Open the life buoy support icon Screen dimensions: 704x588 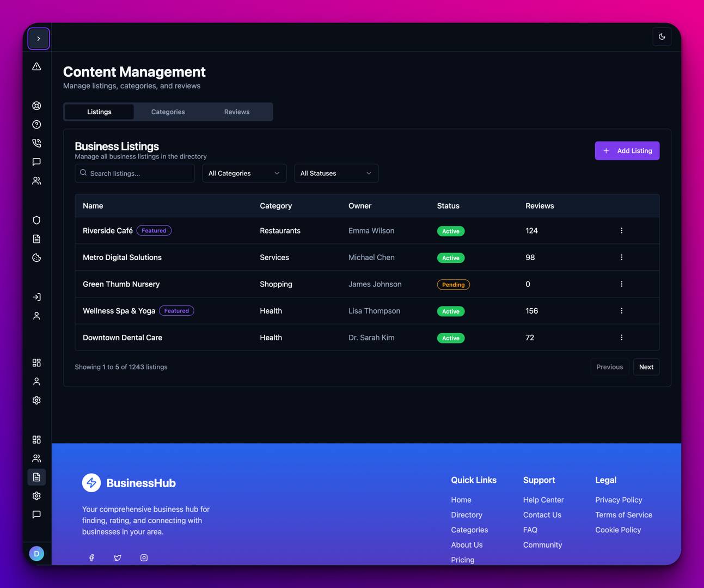click(36, 106)
